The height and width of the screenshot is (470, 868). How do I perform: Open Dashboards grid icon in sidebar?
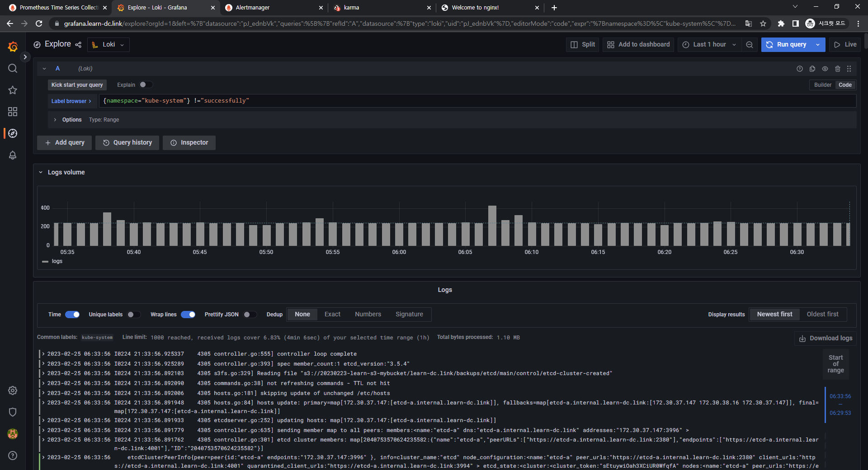(x=13, y=112)
